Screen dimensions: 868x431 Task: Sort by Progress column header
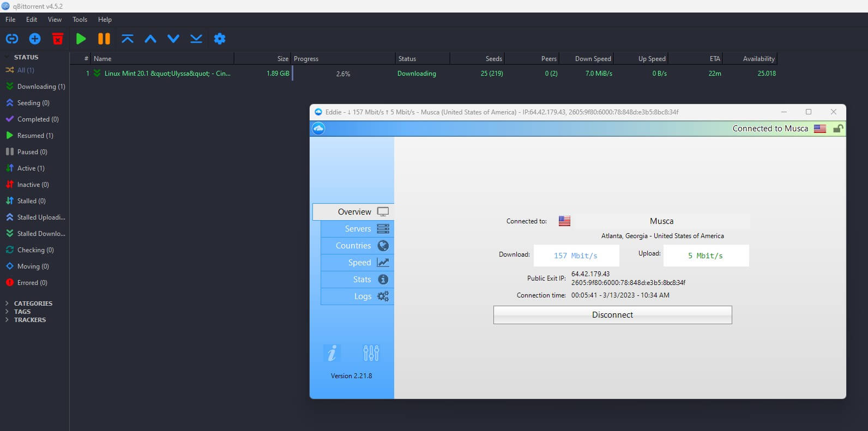tap(343, 58)
